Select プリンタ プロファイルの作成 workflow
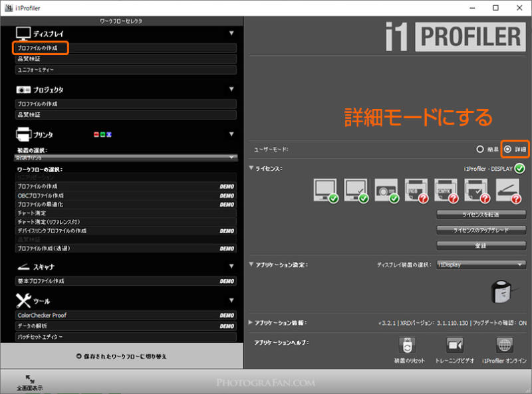 pos(126,187)
